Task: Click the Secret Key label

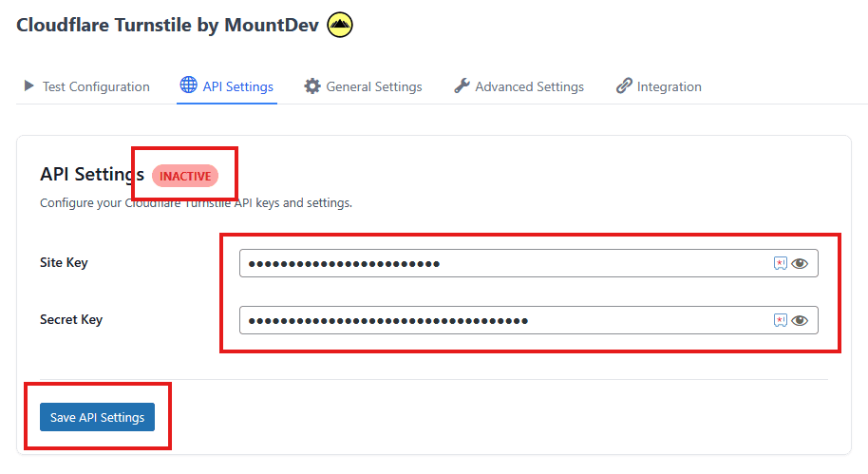Action: [71, 319]
